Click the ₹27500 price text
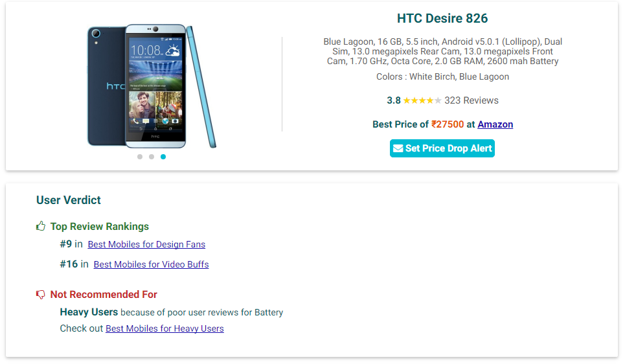The width and height of the screenshot is (625, 364). pos(448,124)
